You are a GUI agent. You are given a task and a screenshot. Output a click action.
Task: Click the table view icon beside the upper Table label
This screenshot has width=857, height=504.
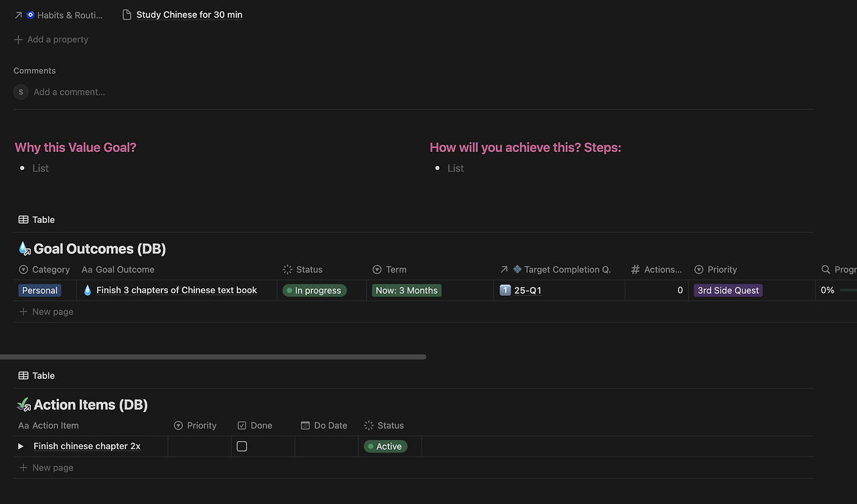22,219
